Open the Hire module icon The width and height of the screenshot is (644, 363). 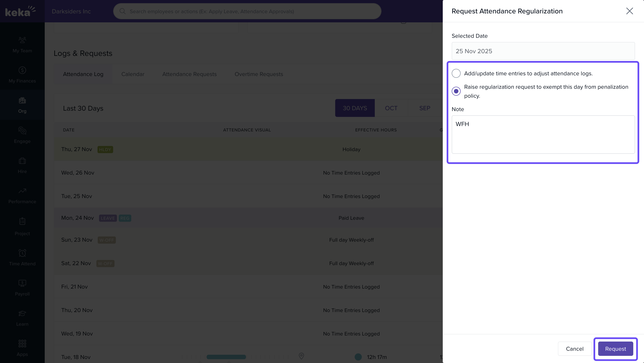(22, 161)
